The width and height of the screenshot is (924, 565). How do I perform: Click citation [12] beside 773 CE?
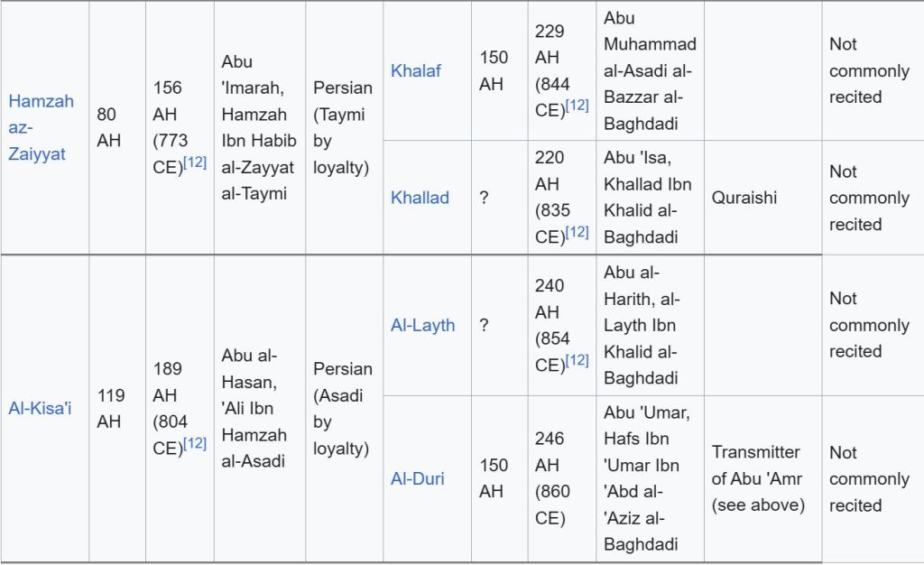pyautogui.click(x=195, y=162)
